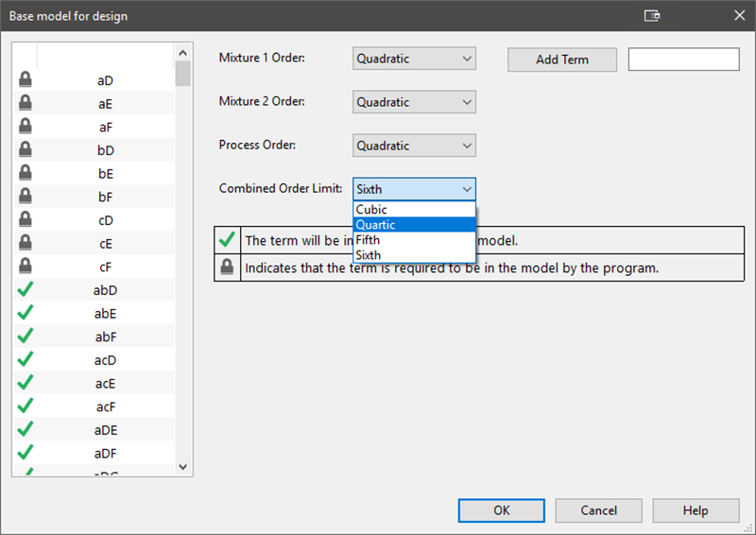756x535 pixels.
Task: Select Quartic from the order limit list
Action: tap(414, 225)
